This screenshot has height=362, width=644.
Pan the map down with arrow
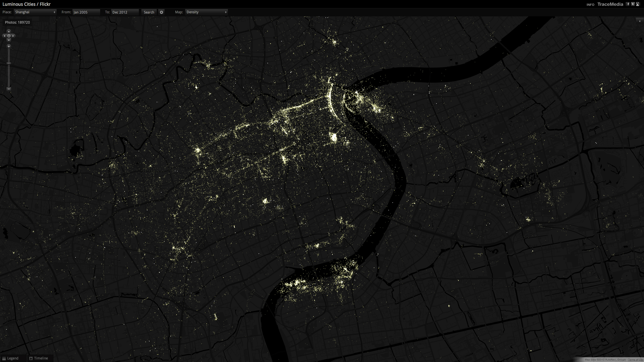pos(9,40)
